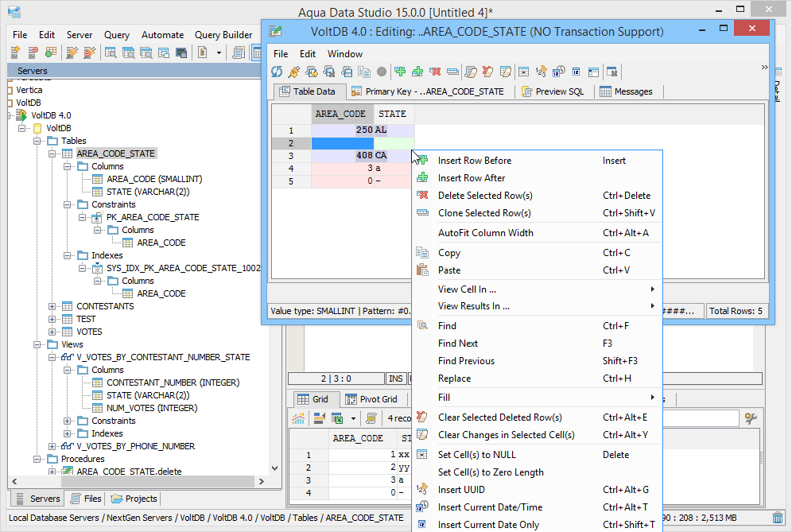Switch to the Primary Key tab

click(428, 91)
